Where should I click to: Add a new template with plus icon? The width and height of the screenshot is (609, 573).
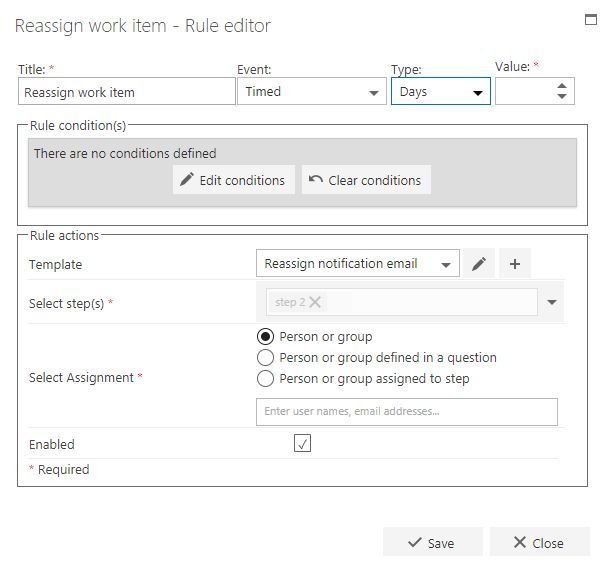coord(515,264)
